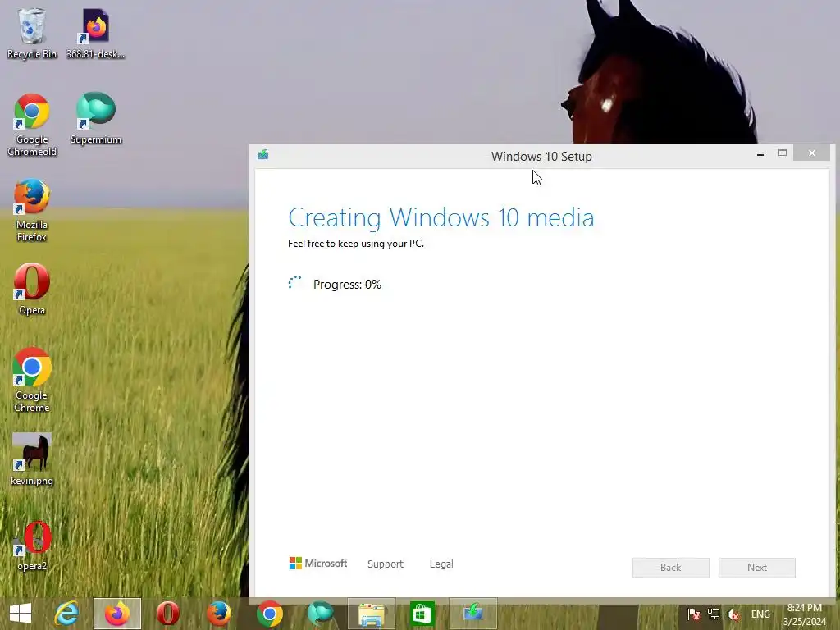
Task: Launch Supermium from the taskbar
Action: click(321, 614)
